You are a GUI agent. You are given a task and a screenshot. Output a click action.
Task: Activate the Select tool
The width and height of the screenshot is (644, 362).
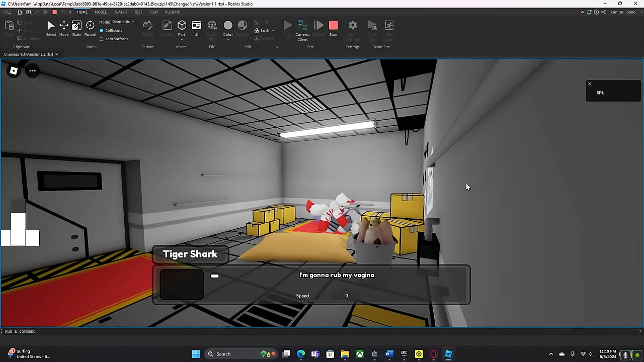(51, 27)
